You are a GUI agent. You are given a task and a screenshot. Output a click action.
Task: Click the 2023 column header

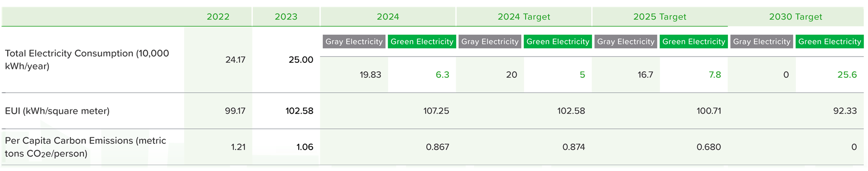pos(286,17)
